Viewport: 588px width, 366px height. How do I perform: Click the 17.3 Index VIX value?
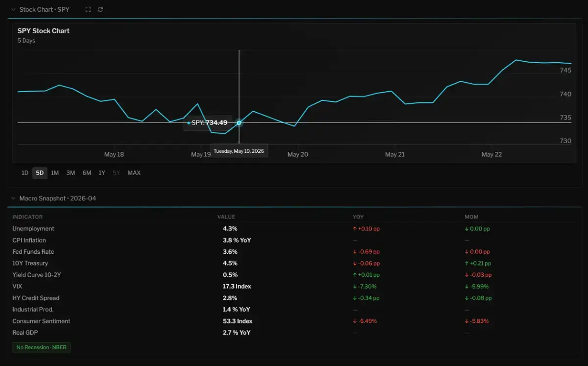coord(237,287)
